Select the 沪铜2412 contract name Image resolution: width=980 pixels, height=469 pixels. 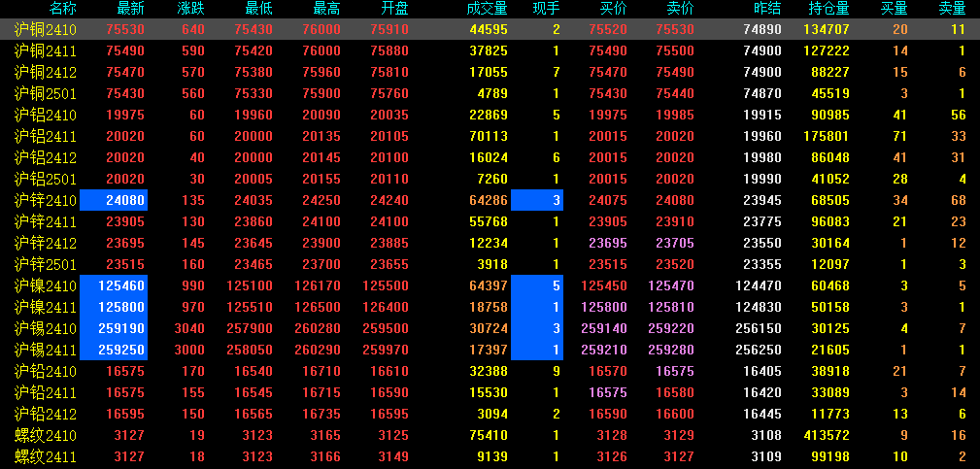pyautogui.click(x=45, y=73)
